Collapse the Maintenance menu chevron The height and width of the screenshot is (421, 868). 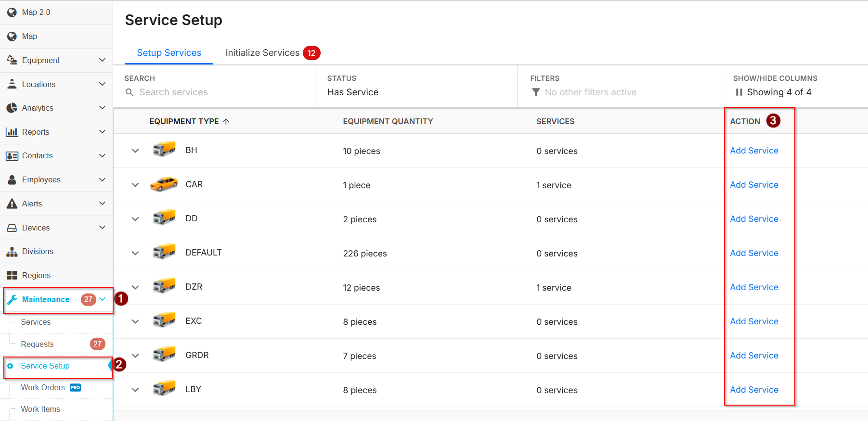coord(103,299)
